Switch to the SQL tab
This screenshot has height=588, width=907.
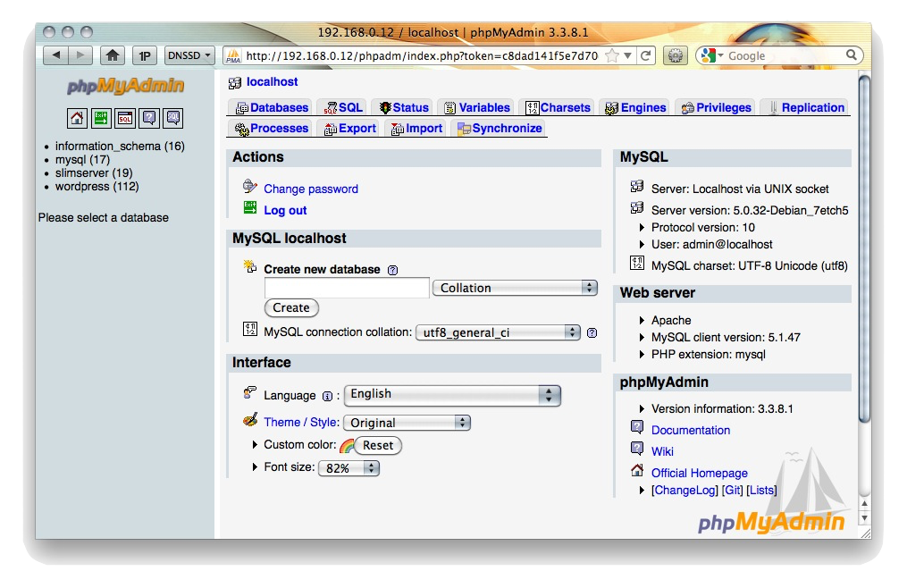[x=343, y=107]
